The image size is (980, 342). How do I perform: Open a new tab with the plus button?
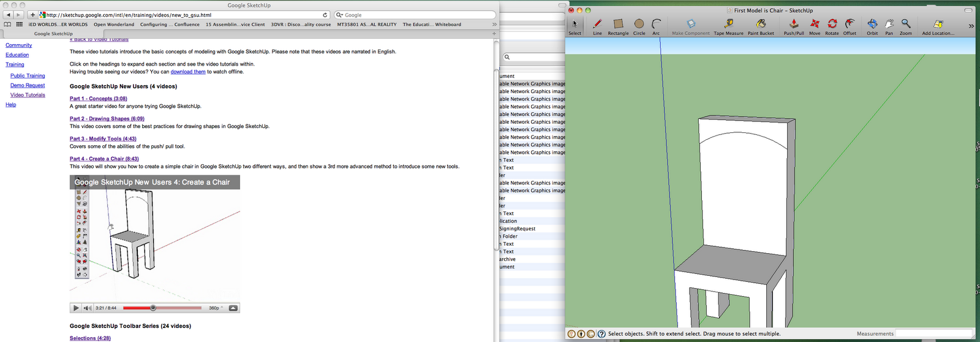pyautogui.click(x=494, y=34)
